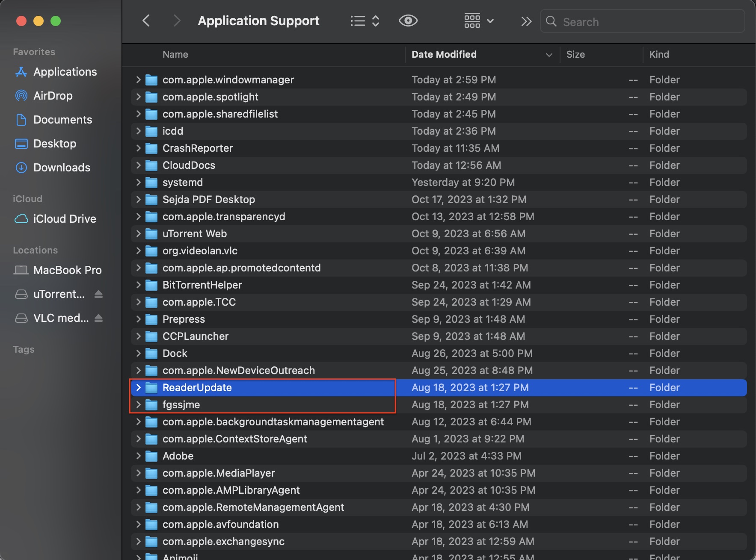Eject the uTorrent volume

[98, 294]
